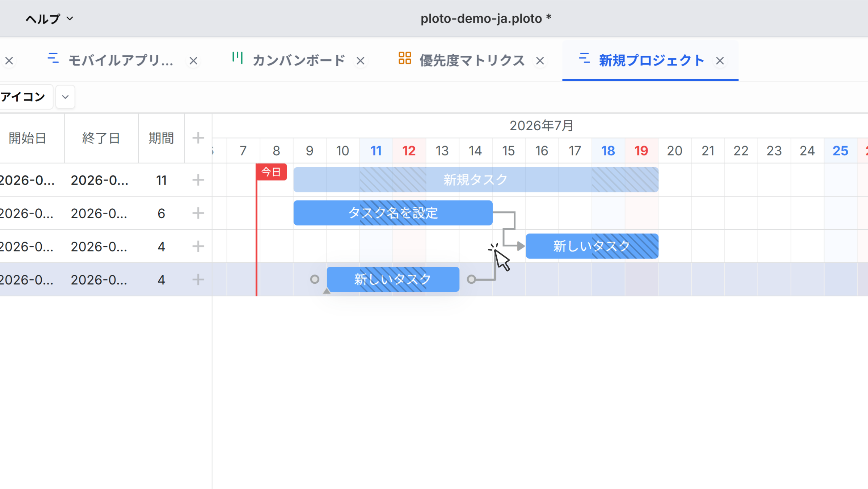Select the タスク名を設定 gantt bar
Viewport: 868px width, 489px height.
393,213
